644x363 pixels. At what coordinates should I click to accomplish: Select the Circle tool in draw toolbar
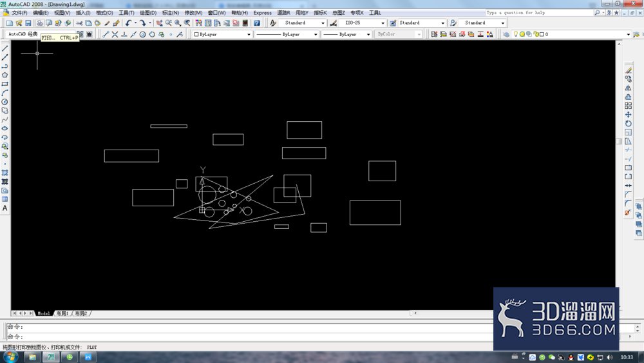pos(5,101)
